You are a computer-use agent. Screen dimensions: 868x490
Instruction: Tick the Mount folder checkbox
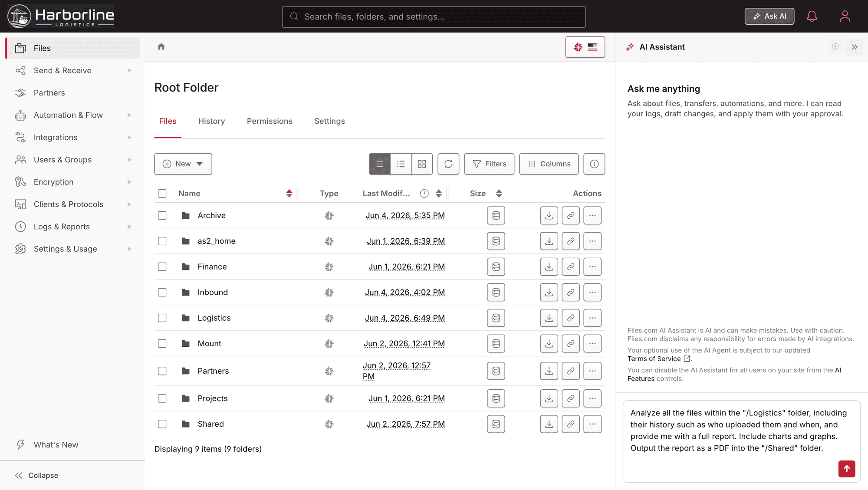pyautogui.click(x=162, y=344)
